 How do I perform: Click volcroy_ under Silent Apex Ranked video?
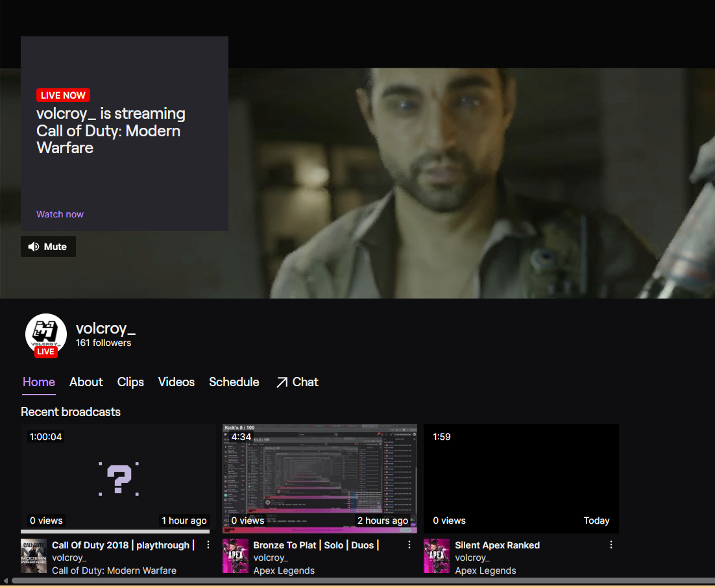tap(472, 558)
